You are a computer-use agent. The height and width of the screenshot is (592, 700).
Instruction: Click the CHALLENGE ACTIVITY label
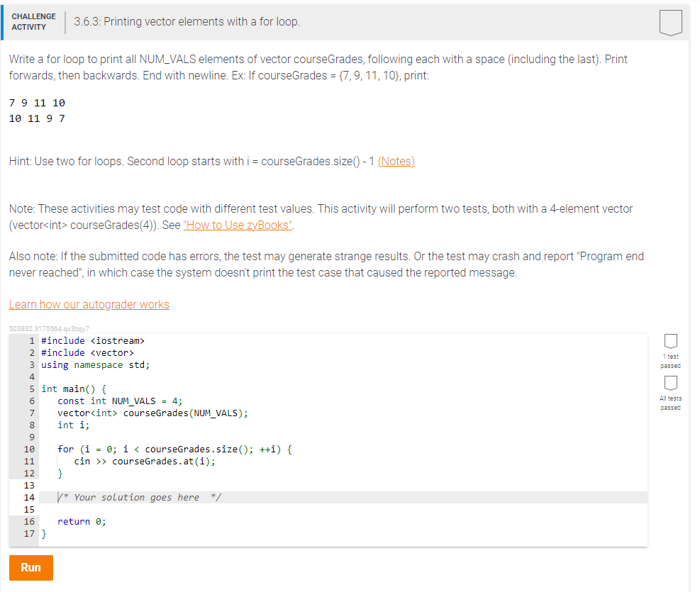(33, 21)
